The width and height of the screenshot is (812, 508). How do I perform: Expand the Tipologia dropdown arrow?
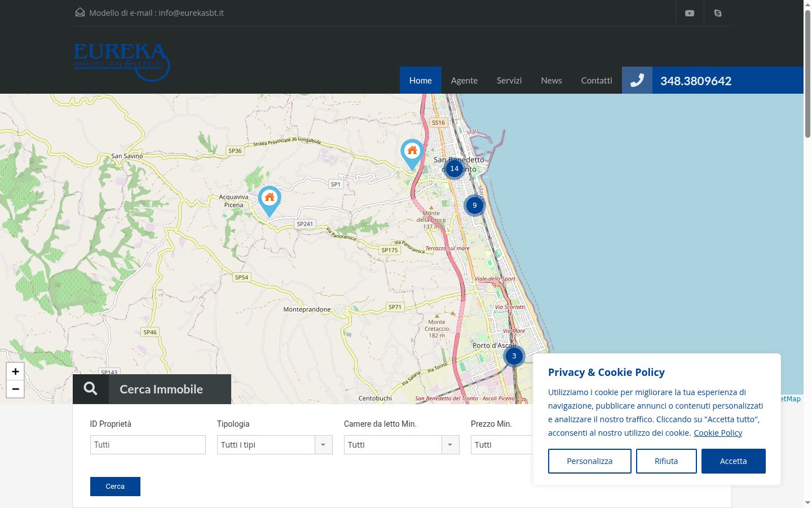(x=323, y=445)
